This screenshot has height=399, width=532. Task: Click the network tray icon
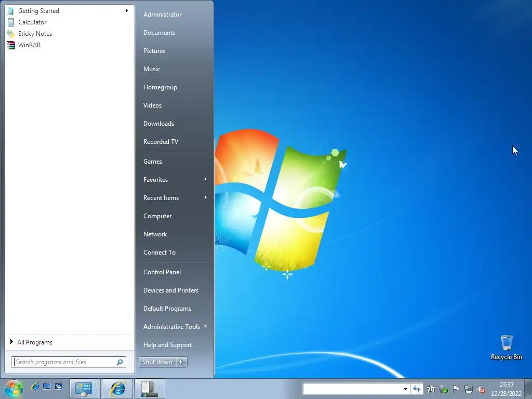(469, 389)
